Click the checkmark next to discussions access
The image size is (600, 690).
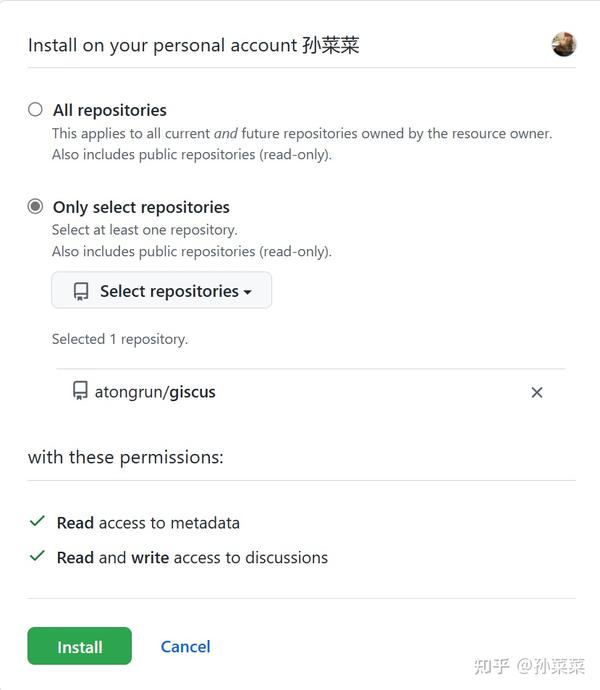point(37,557)
